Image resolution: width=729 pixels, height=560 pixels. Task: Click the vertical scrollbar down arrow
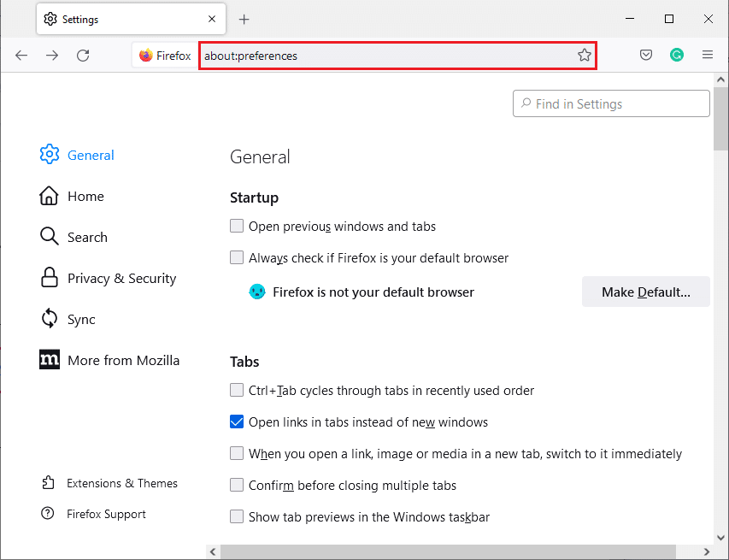pos(721,538)
